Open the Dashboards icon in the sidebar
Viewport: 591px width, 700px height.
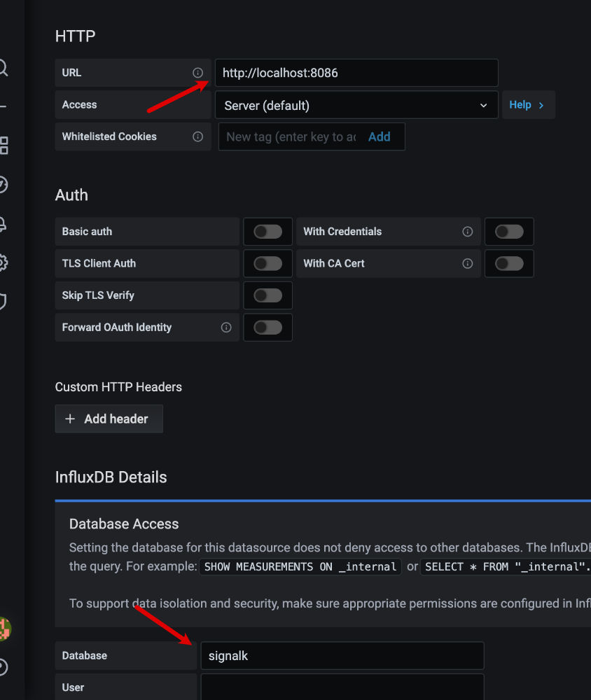[x=4, y=146]
